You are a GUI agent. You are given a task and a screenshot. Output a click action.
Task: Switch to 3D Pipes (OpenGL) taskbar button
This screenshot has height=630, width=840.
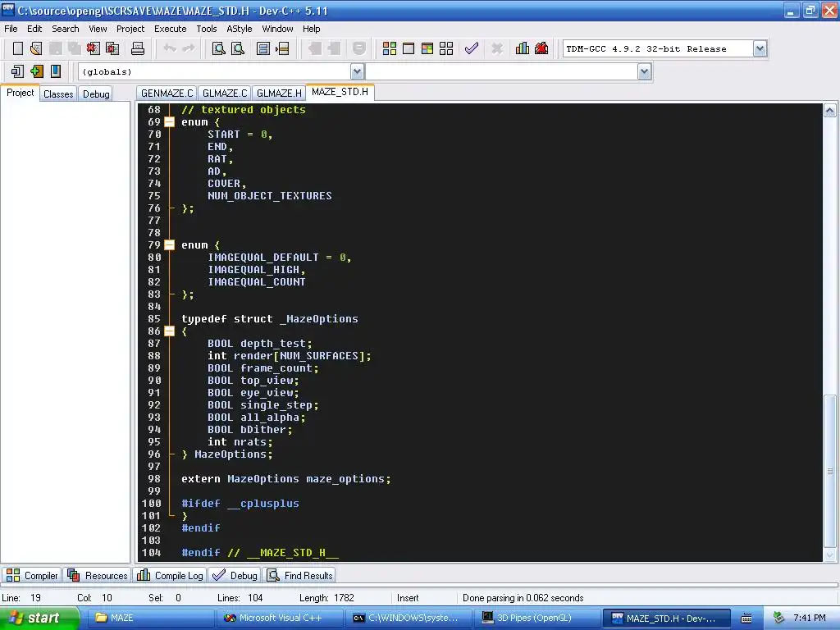(538, 618)
